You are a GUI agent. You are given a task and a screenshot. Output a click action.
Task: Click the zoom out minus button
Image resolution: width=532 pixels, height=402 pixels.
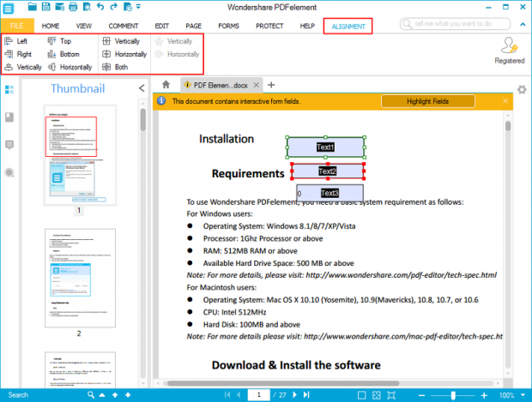click(421, 395)
